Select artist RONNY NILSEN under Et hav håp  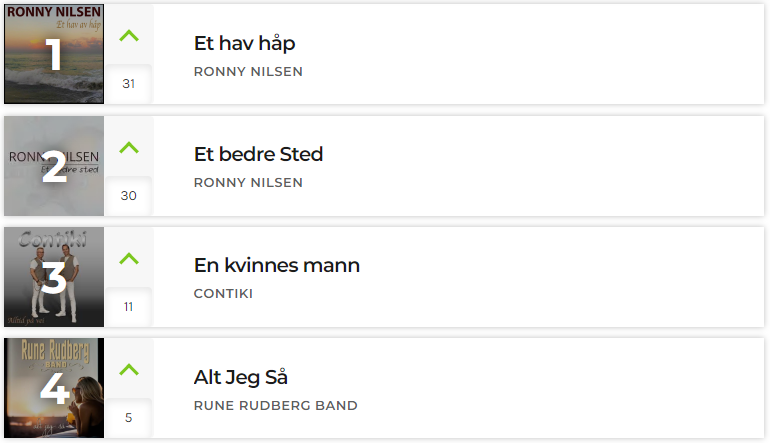click(248, 72)
